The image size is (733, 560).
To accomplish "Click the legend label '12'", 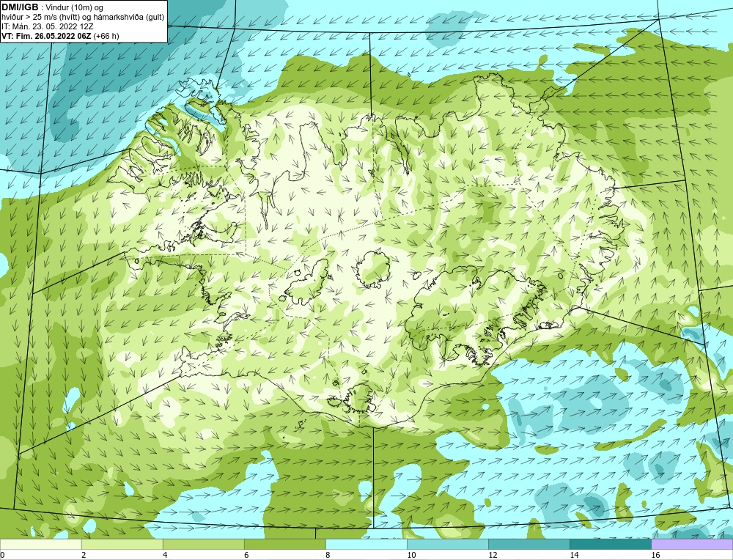I will (493, 555).
